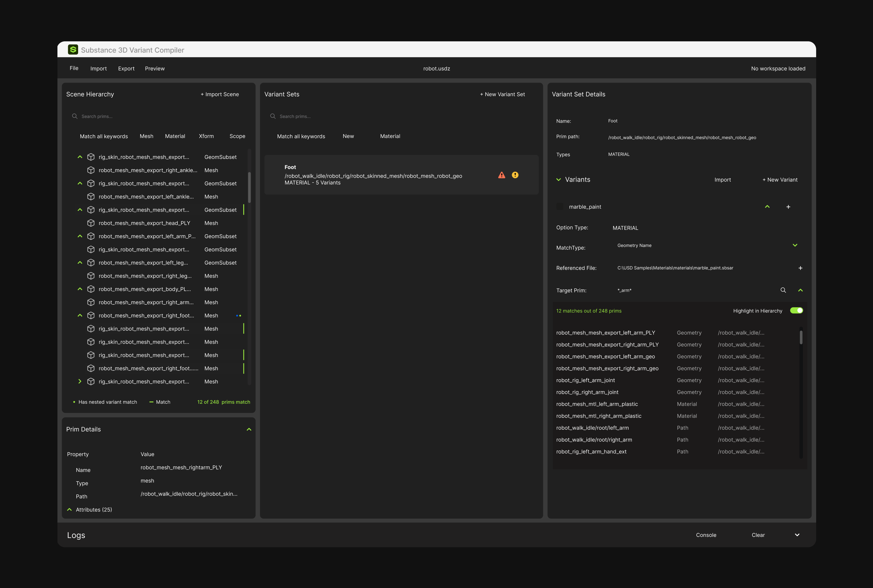
Task: Expand the last rig_skin_robot_mesh tree row
Action: (80, 381)
